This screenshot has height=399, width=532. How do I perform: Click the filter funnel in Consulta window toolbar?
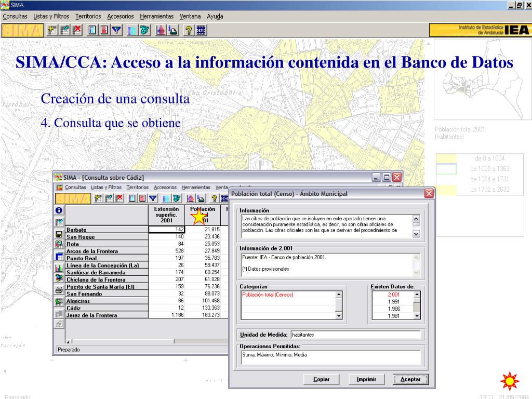pyautogui.click(x=153, y=198)
